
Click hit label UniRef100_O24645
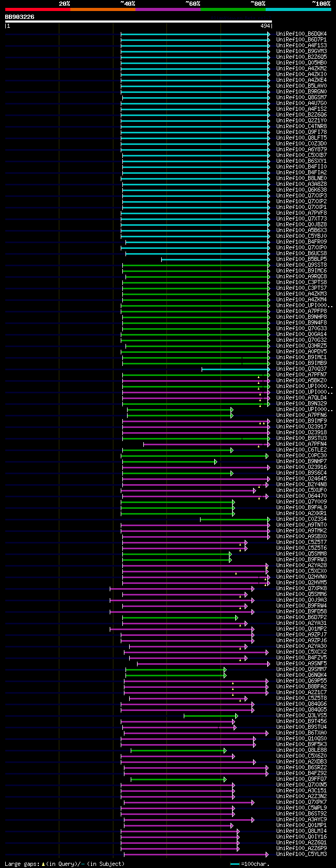[301, 478]
